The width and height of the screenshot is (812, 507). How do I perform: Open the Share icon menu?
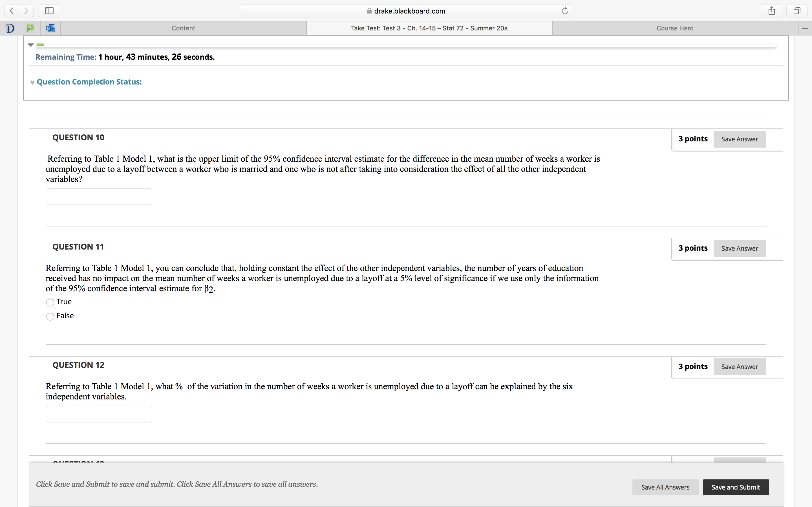point(771,11)
